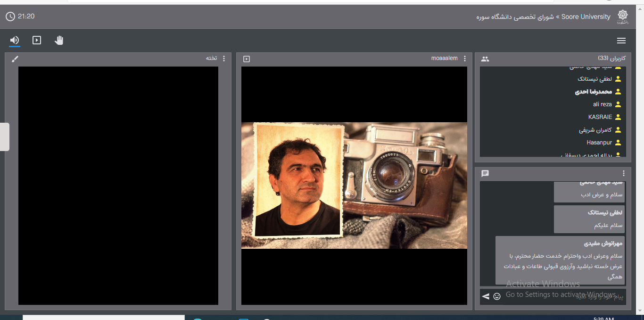This screenshot has height=320, width=644.
Task: Click chat message سلام علیکم
Action: (608, 225)
